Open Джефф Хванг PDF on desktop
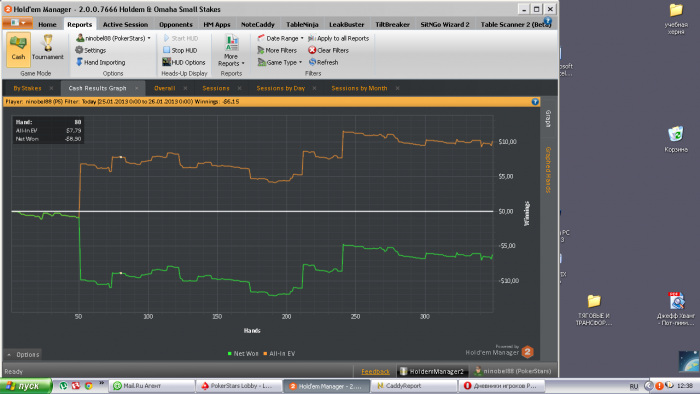This screenshot has height=394, width=700. [676, 309]
